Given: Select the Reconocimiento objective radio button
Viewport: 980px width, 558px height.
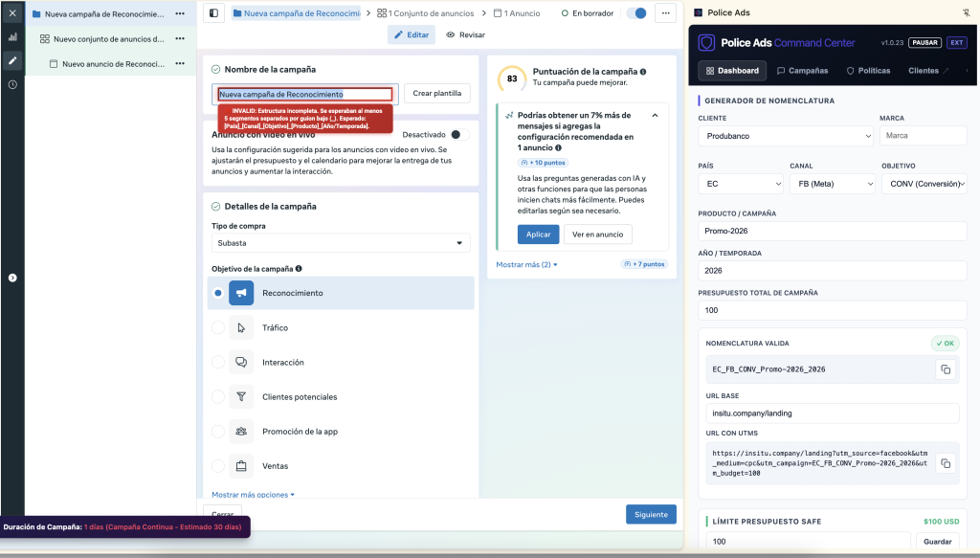Looking at the screenshot, I should (217, 293).
